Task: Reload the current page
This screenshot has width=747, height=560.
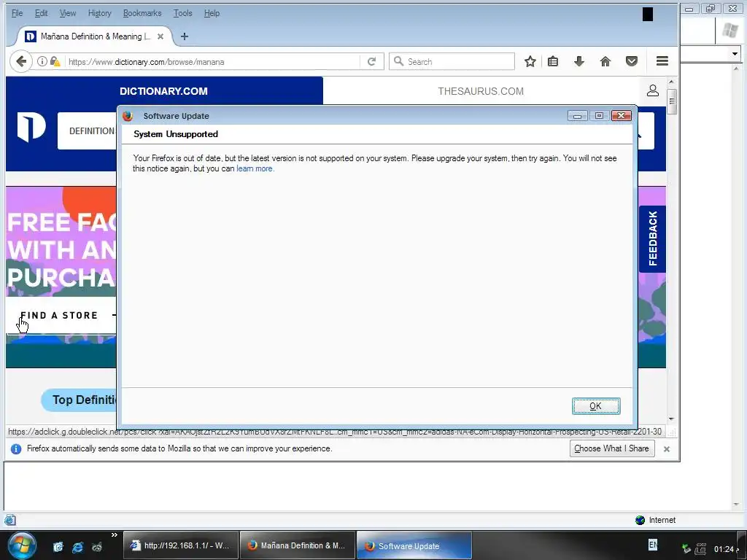Action: [x=371, y=61]
